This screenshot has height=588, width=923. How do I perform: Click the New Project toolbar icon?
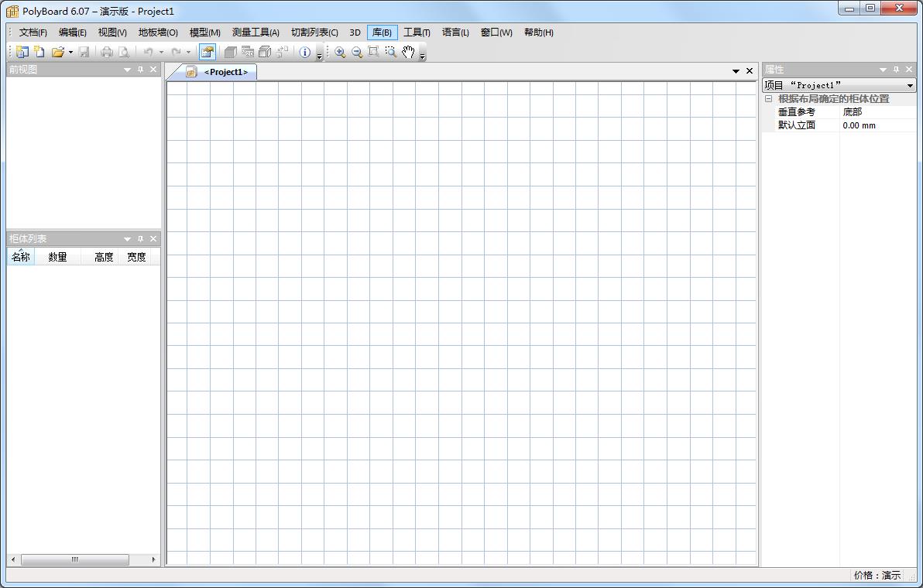coord(22,52)
